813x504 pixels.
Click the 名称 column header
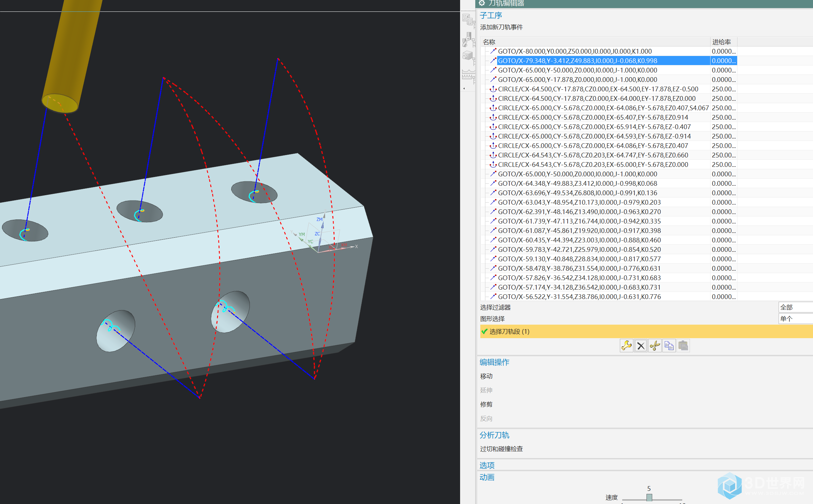click(x=595, y=42)
